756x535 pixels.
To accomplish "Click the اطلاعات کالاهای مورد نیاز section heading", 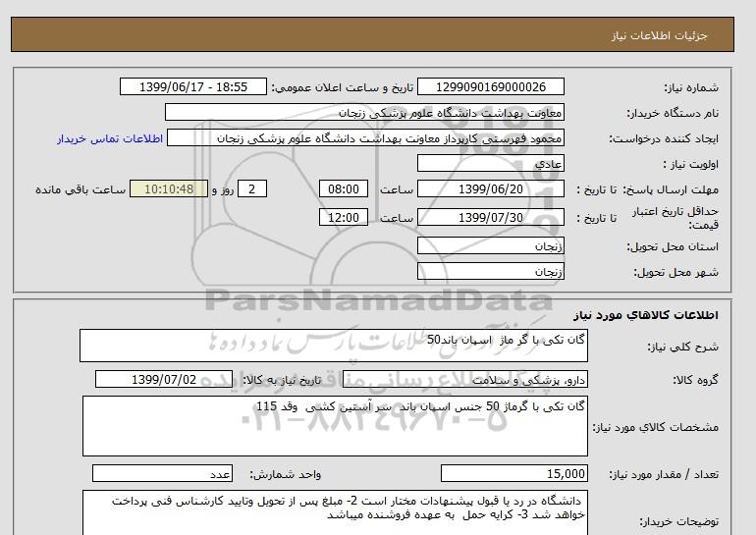I will point(646,315).
